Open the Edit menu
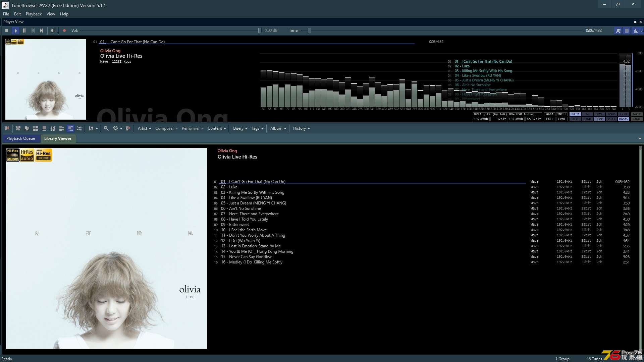Screen dimensions: 644x362 coord(17,14)
